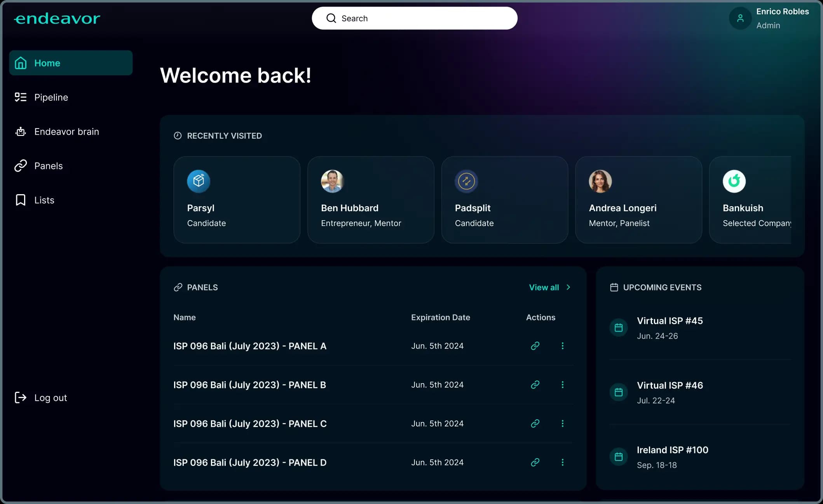
Task: Open the three-dot menu for PANEL D
Action: click(562, 462)
